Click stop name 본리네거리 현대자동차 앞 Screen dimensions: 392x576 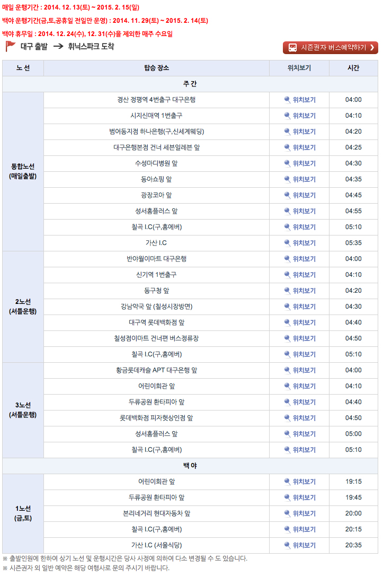point(156,513)
